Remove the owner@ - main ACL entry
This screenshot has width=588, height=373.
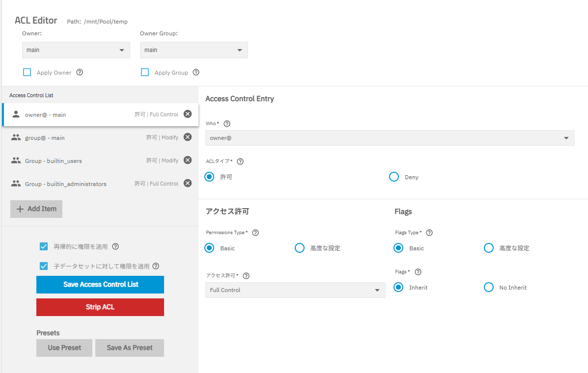(x=188, y=114)
